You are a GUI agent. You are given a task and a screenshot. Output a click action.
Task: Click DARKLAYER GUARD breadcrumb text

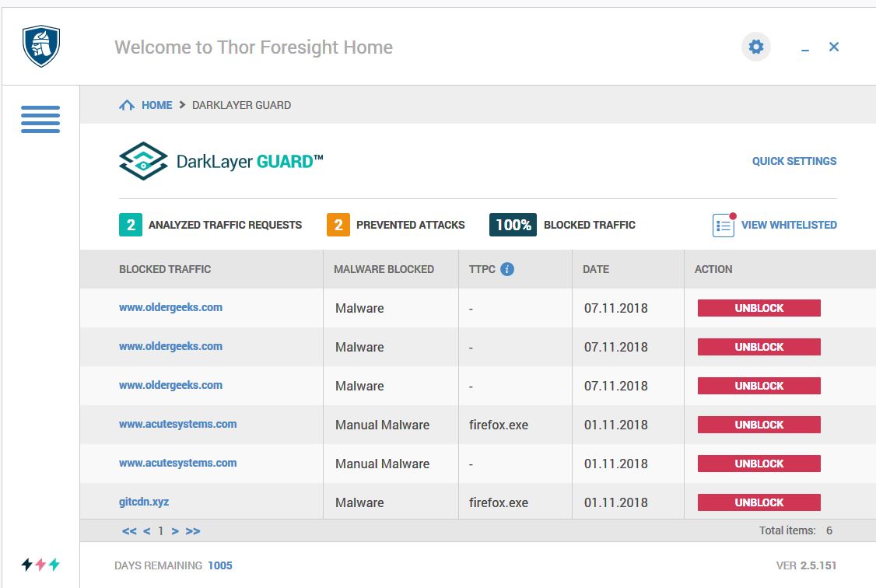coord(241,105)
